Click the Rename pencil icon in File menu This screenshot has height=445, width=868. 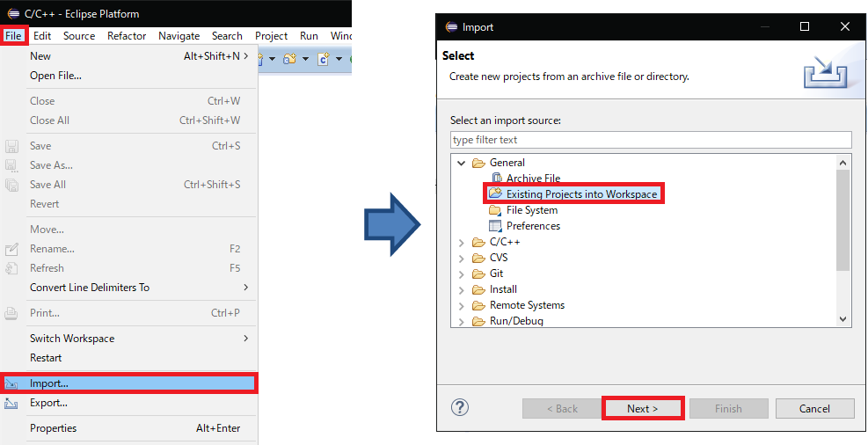point(11,249)
